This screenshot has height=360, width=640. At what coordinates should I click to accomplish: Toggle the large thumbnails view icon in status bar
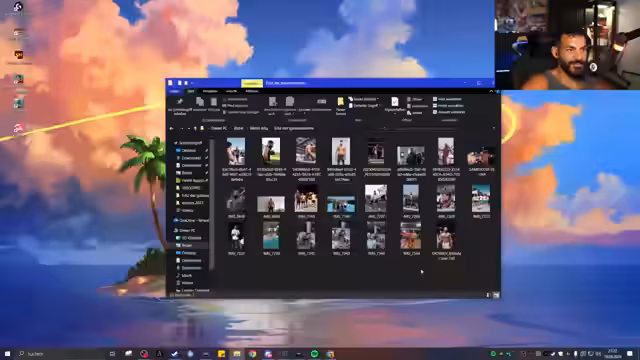pos(496,295)
